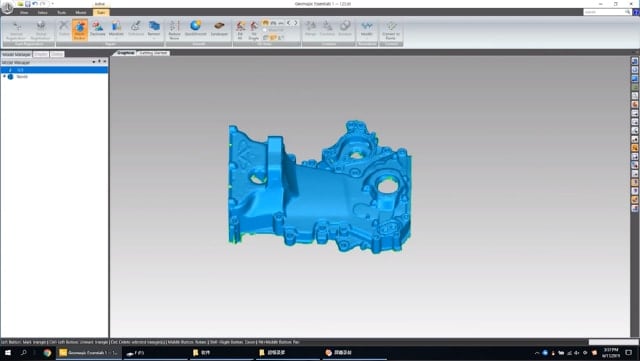The image size is (640, 361).
Task: Select the highlighted mesh item in Model Manager
Action: tap(54, 70)
